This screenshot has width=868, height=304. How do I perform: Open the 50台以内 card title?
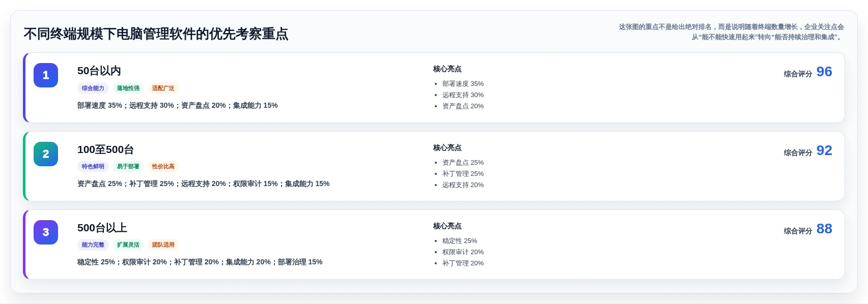[x=99, y=71]
